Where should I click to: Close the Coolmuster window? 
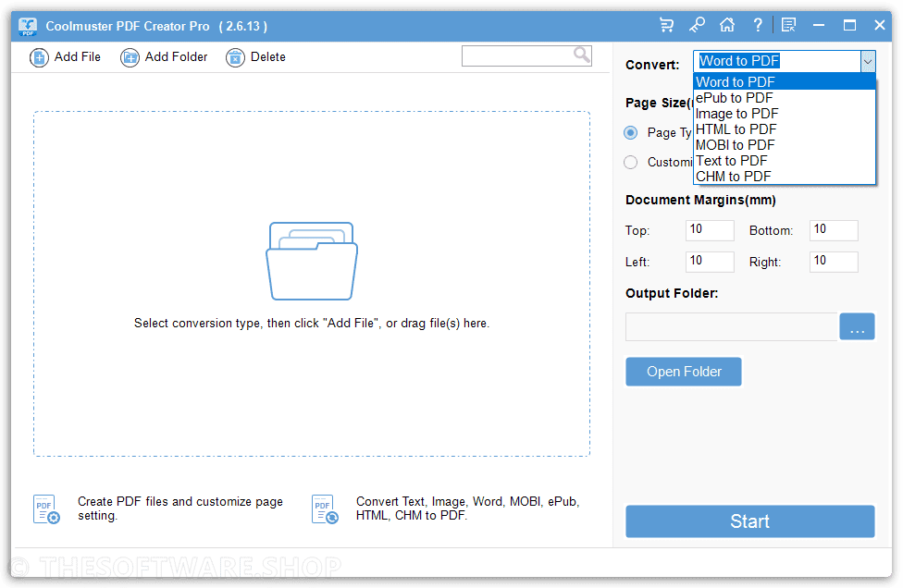[x=879, y=25]
